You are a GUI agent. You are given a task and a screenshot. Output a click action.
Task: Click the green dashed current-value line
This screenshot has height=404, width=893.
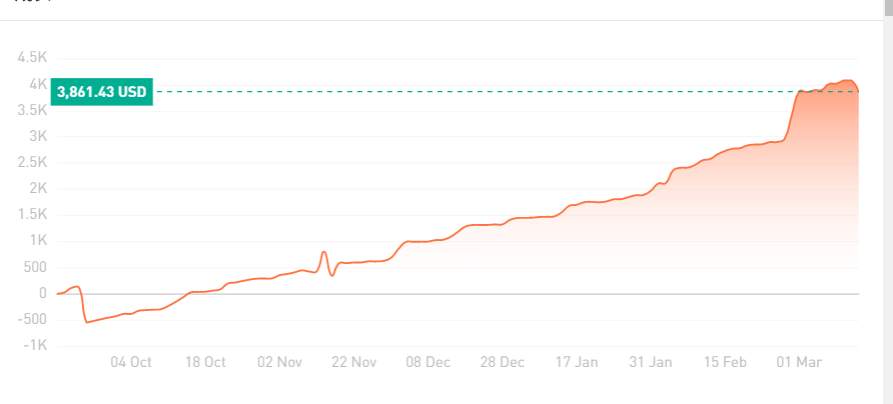click(x=505, y=92)
